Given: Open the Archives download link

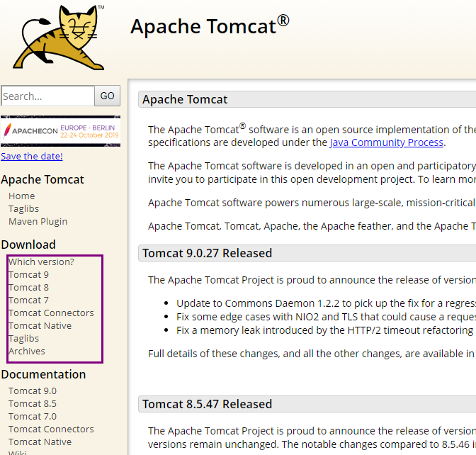Looking at the screenshot, I should click(27, 351).
